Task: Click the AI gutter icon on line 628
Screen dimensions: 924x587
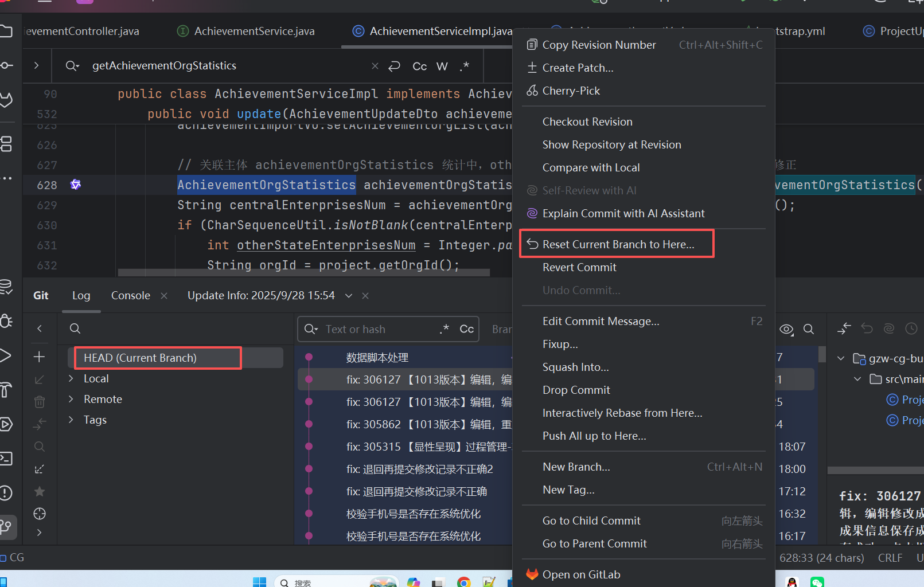Action: click(76, 185)
